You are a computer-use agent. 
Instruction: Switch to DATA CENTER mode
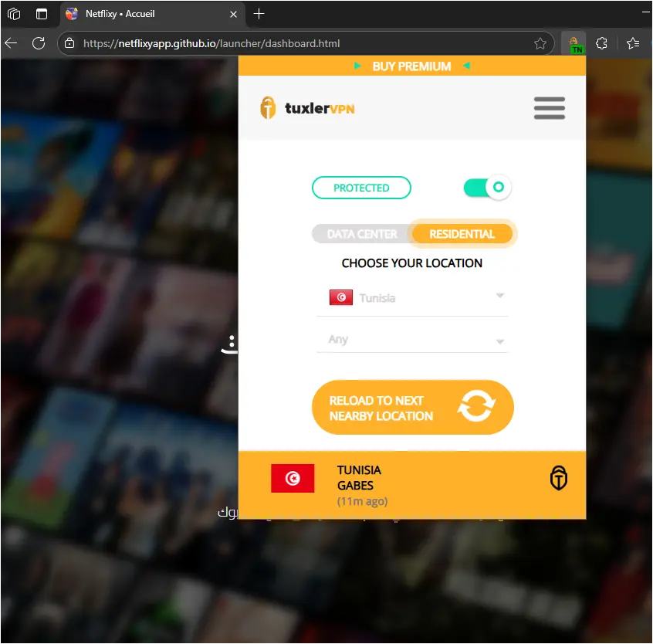[x=362, y=234]
